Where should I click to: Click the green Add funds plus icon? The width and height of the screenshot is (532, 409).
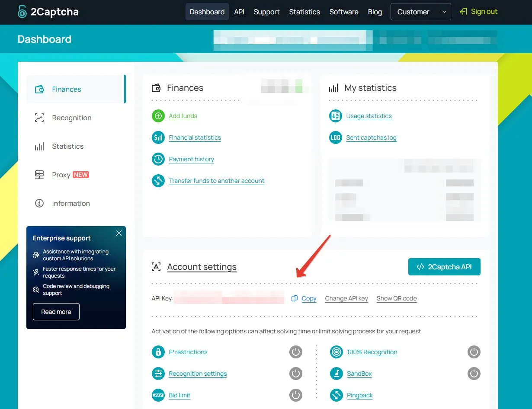pyautogui.click(x=158, y=116)
